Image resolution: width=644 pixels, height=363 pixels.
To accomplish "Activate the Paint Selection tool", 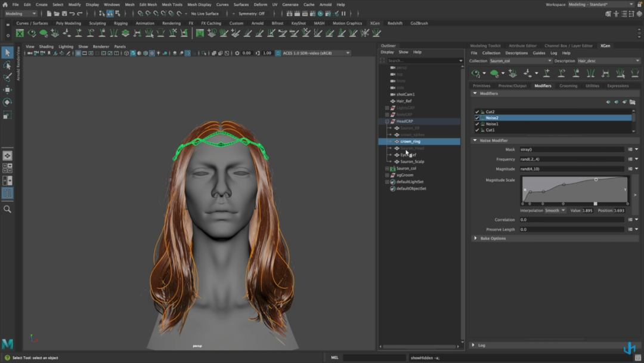I will tap(7, 78).
